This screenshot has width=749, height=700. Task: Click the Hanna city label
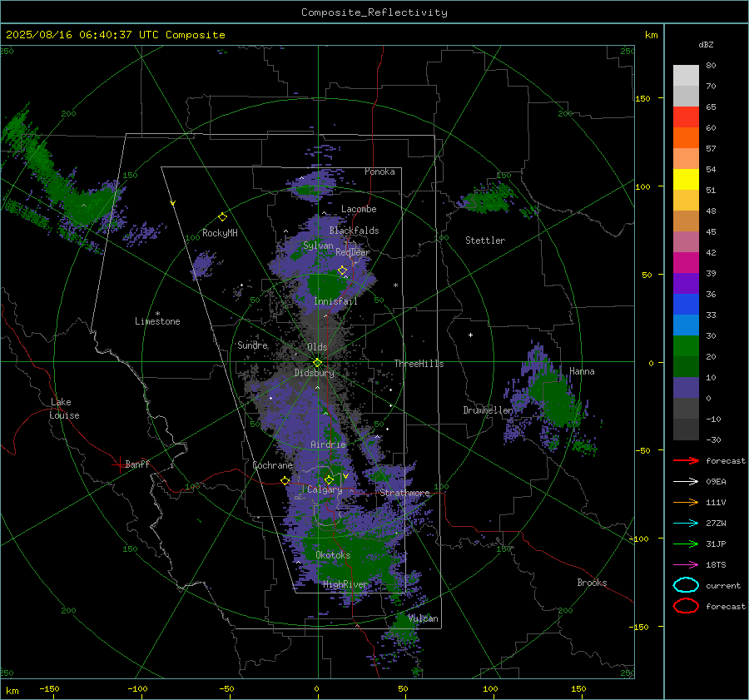[582, 371]
